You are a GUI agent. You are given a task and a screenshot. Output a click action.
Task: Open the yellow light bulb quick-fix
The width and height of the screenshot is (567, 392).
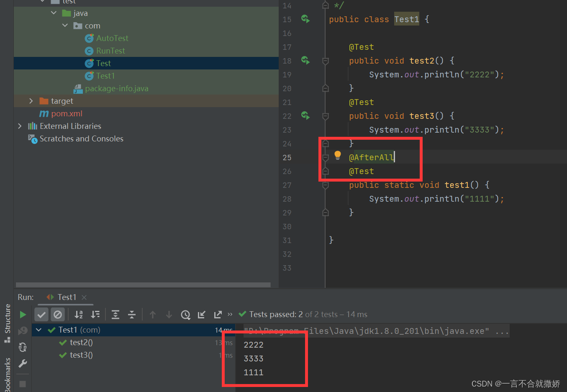pos(338,156)
